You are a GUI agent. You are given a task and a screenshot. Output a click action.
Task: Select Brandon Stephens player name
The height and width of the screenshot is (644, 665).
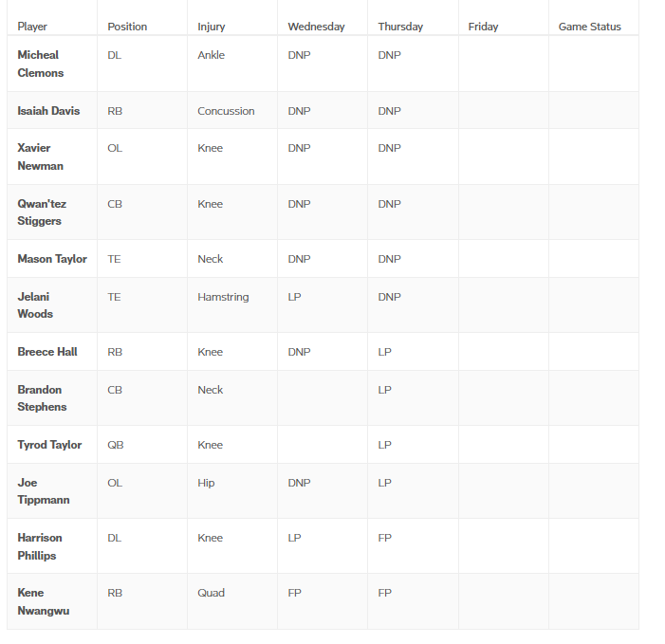tap(42, 398)
